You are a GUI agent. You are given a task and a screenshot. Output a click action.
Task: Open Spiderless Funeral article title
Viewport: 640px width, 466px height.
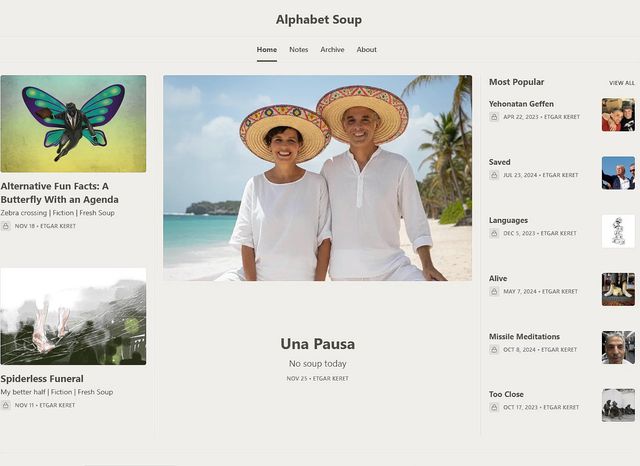(x=42, y=379)
